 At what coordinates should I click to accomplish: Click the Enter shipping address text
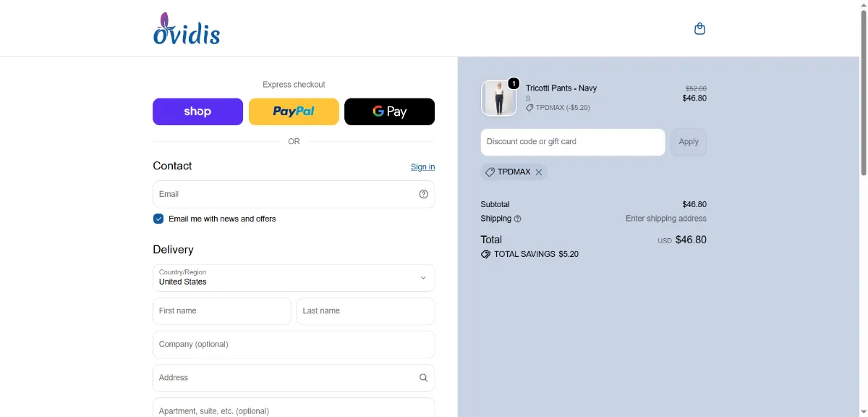coord(666,219)
